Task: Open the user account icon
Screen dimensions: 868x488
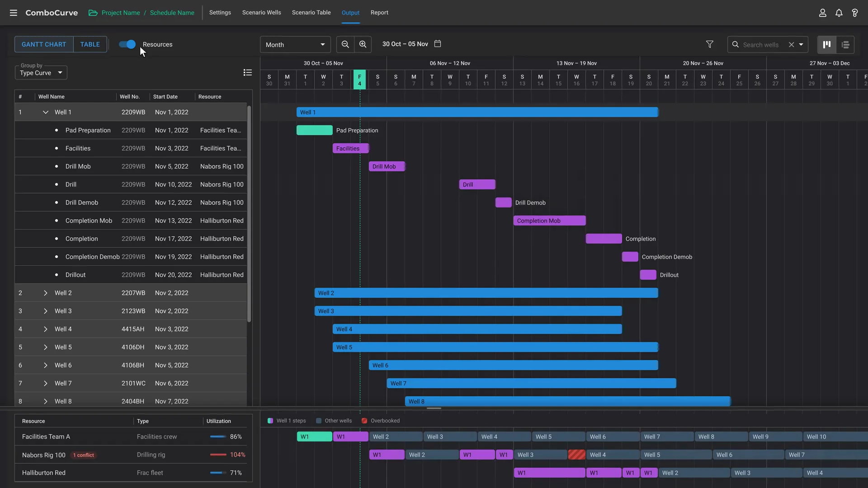Action: 822,13
